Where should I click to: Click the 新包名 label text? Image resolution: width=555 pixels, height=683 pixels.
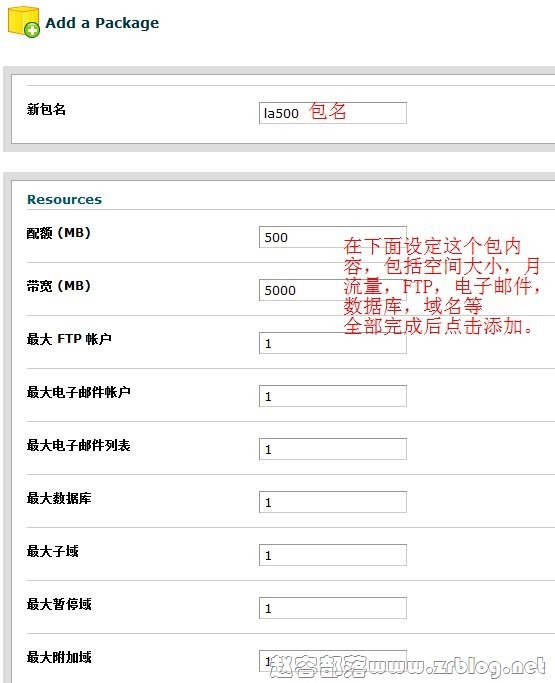(x=46, y=109)
